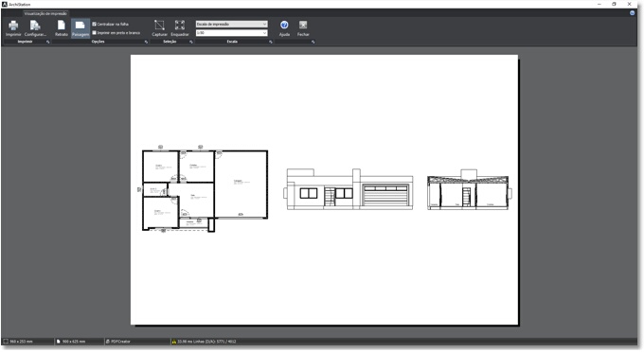Enable Imprimir em preto e branco
The image size is (644, 352).
94,33
